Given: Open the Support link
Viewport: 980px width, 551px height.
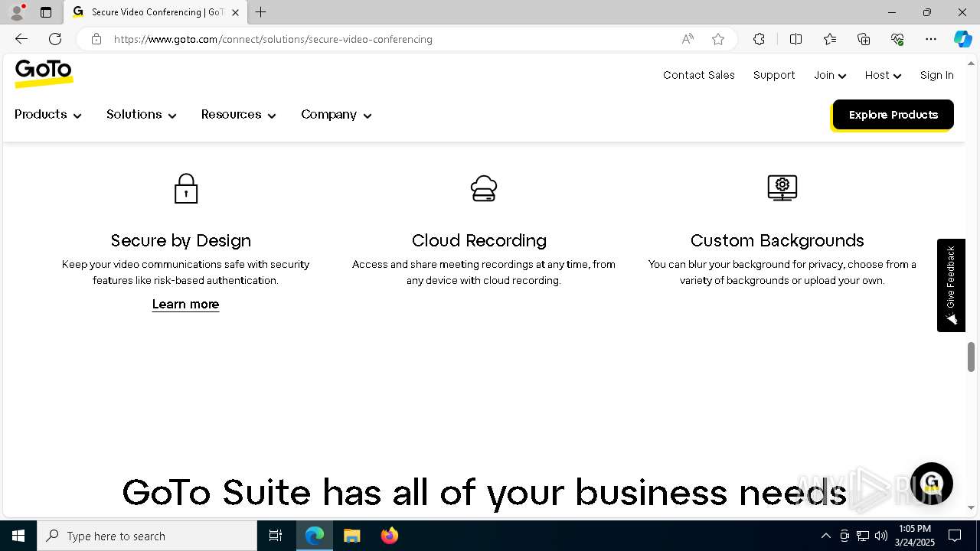Looking at the screenshot, I should coord(774,75).
